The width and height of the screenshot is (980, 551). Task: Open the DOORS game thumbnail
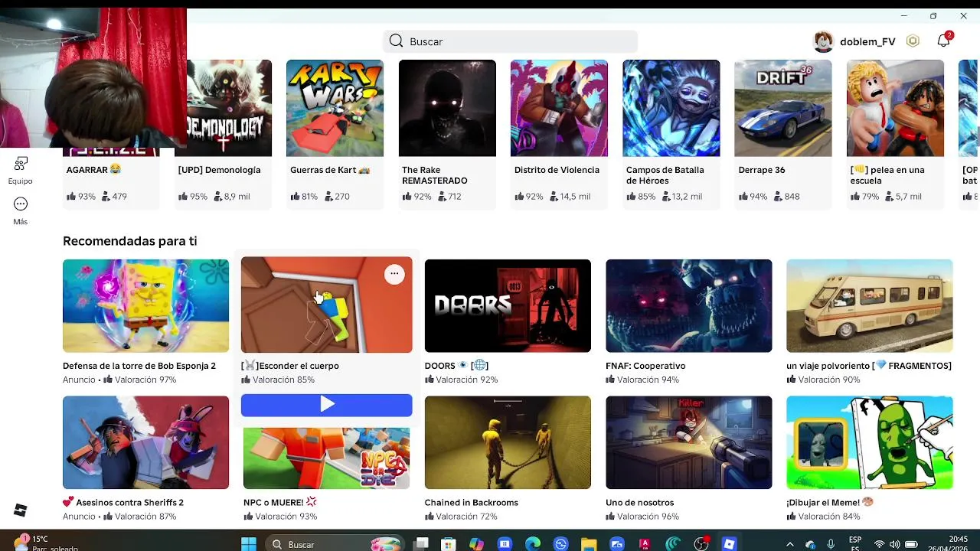tap(508, 306)
